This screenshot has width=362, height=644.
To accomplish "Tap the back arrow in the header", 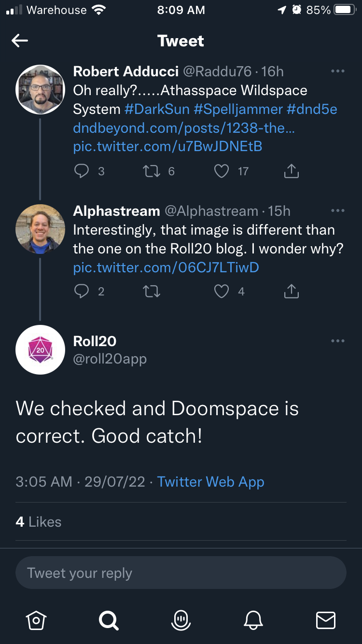I will click(20, 41).
